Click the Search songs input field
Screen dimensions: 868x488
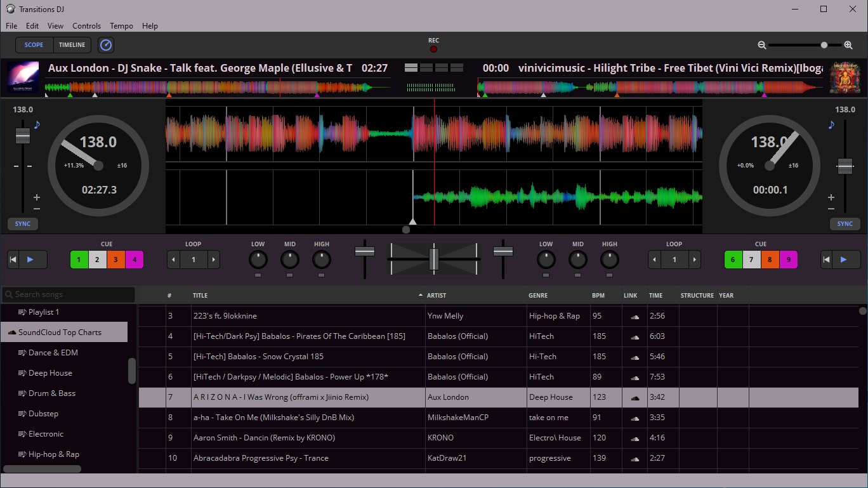pyautogui.click(x=73, y=294)
